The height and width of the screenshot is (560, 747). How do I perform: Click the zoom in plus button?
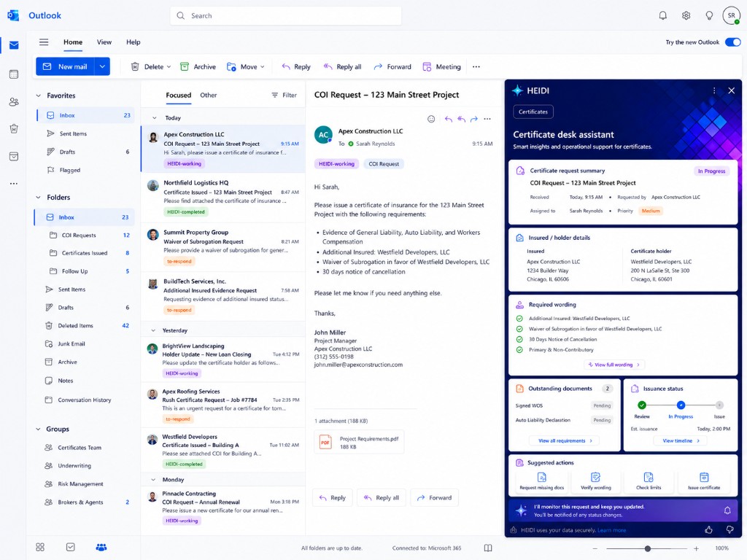pyautogui.click(x=696, y=548)
